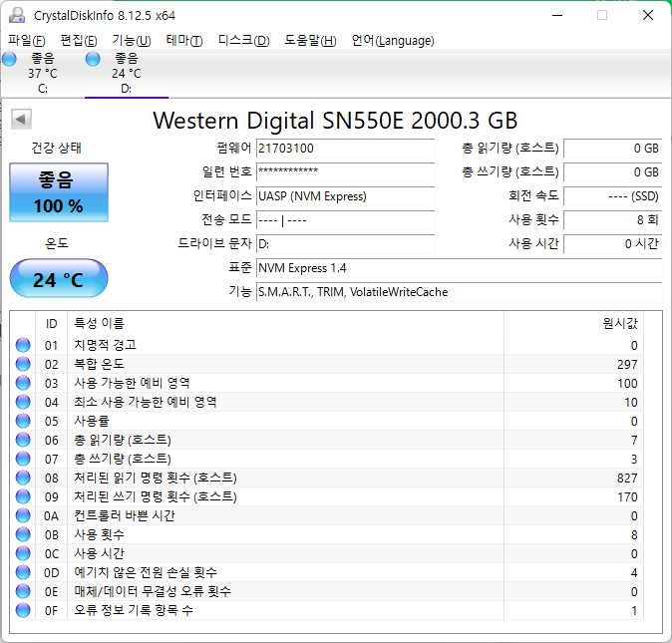Click the 사용 시간 field showing 0 시간
Image resolution: width=672 pixels, height=643 pixels.
[x=613, y=244]
